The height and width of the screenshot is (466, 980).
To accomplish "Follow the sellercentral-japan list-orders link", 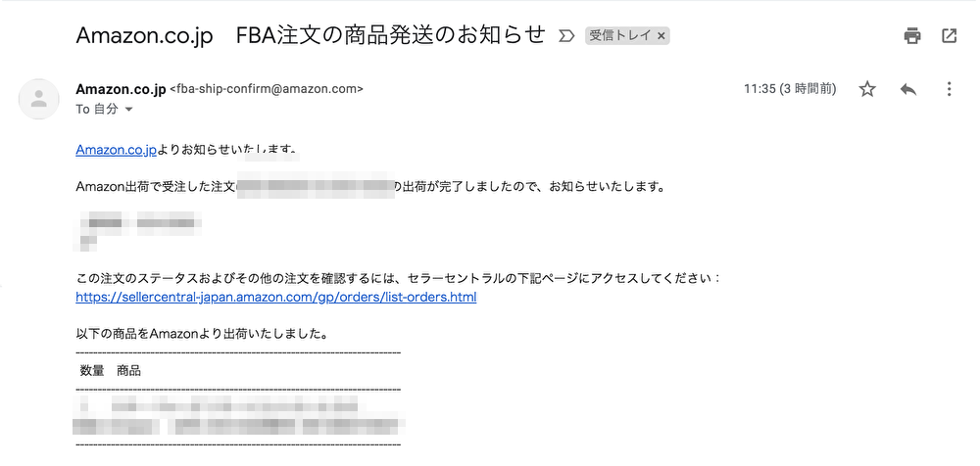I will click(275, 298).
